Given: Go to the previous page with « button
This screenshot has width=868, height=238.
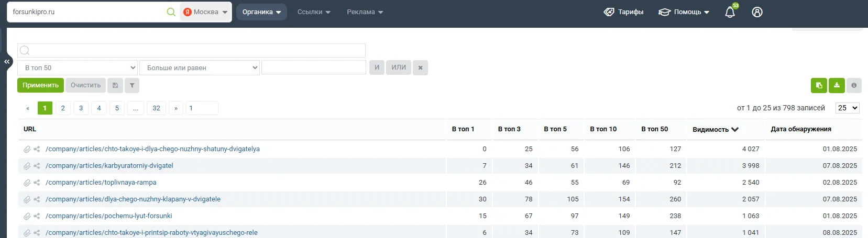Looking at the screenshot, I should [x=28, y=108].
